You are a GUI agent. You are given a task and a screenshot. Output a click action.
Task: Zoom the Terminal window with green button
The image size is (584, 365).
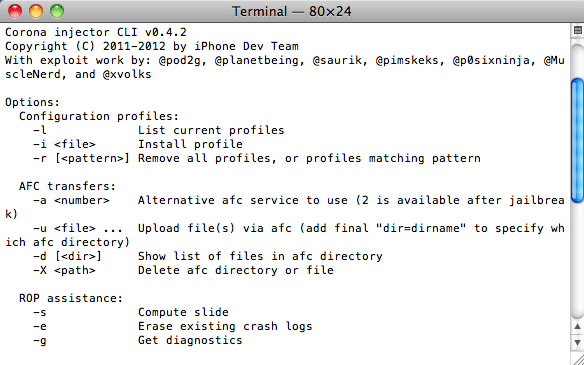pos(57,11)
